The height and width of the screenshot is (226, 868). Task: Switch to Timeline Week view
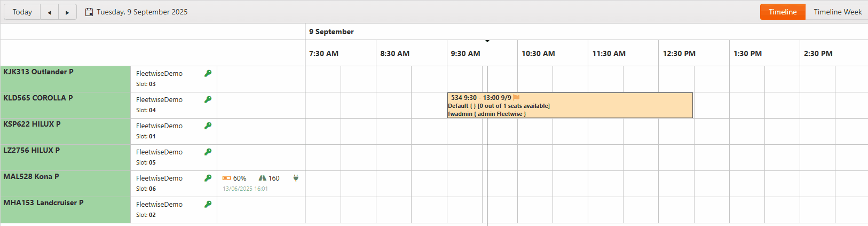[838, 12]
